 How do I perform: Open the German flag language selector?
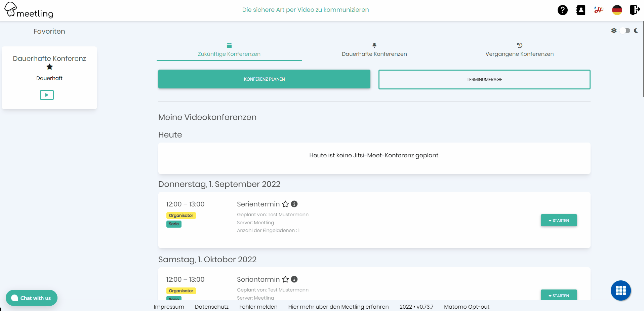617,10
